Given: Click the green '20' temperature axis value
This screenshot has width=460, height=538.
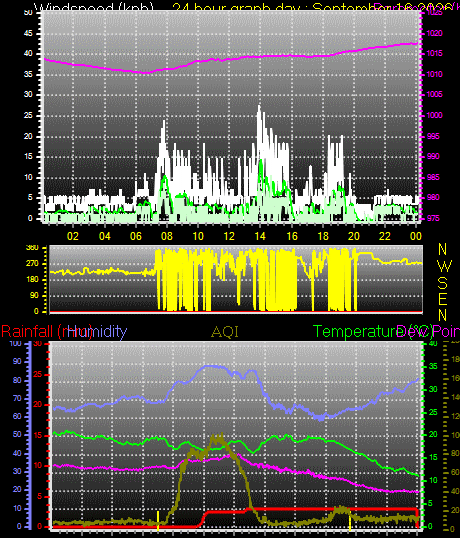Looking at the screenshot, I should tap(433, 435).
